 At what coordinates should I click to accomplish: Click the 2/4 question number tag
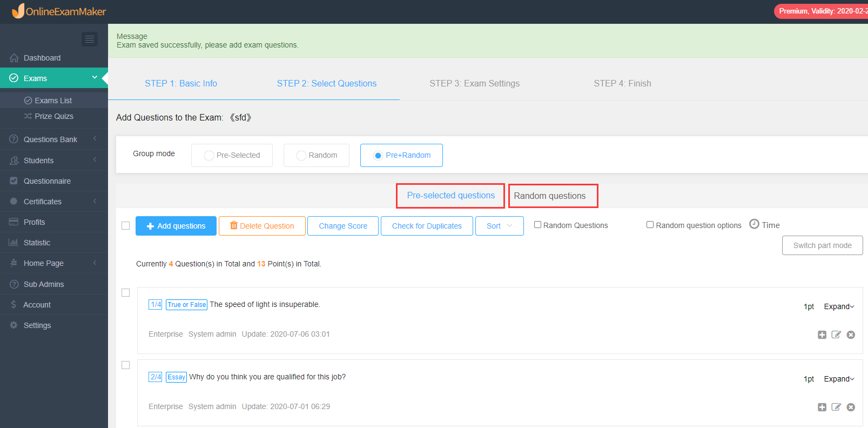tap(156, 377)
